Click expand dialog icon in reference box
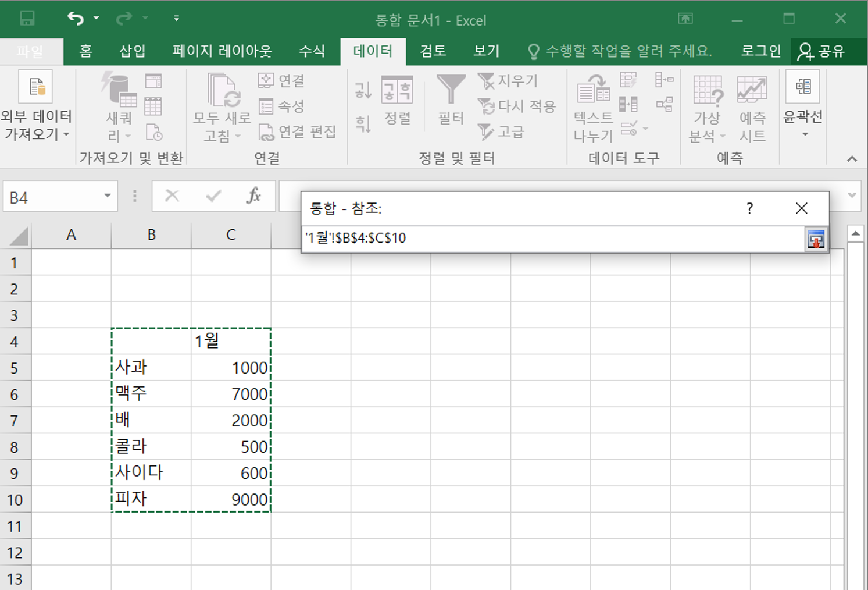Viewport: 868px width, 590px height. coord(815,239)
